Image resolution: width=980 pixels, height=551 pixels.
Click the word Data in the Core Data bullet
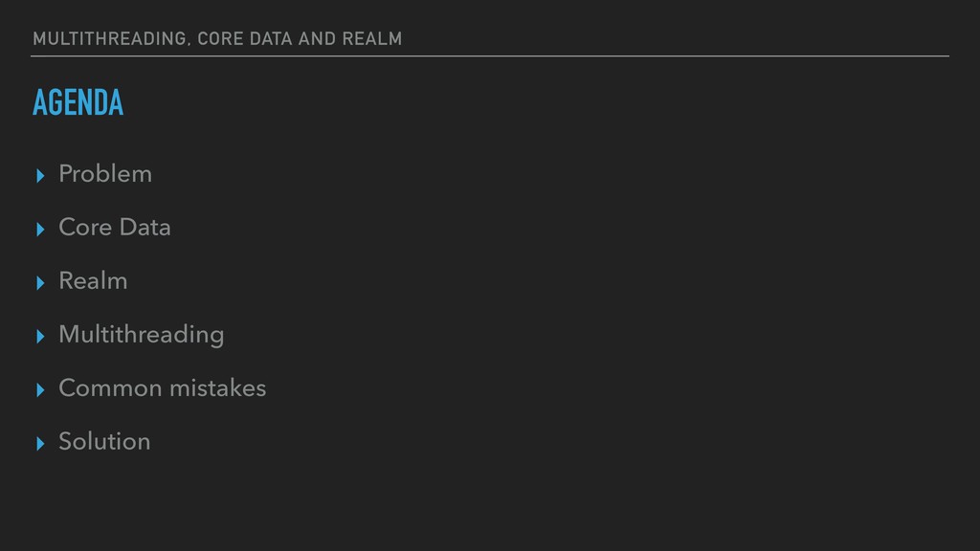coord(145,228)
